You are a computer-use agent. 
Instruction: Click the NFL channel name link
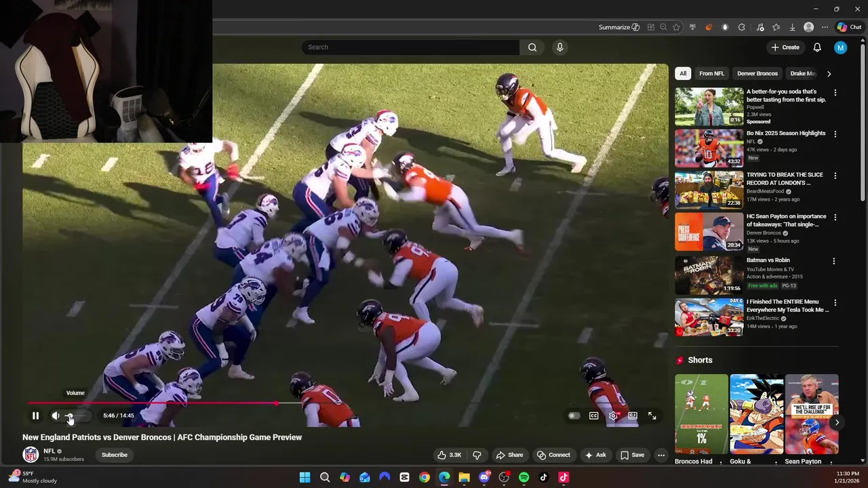click(x=50, y=451)
